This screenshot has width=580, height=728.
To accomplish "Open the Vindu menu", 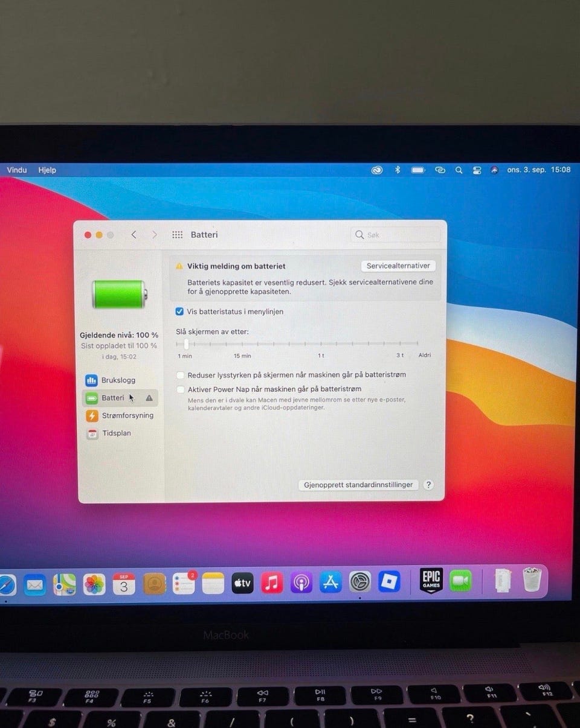I will (x=17, y=170).
